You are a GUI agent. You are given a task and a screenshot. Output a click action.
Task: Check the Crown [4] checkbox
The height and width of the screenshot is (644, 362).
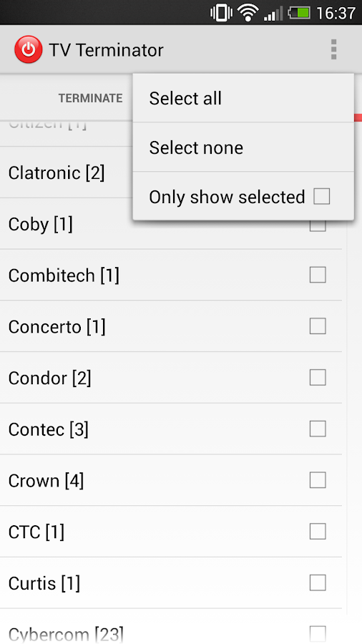pos(318,481)
